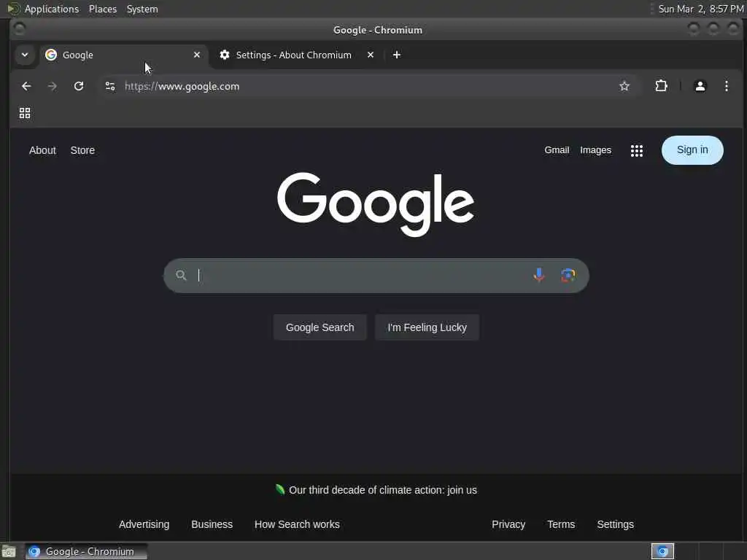Viewport: 747px width, 560px height.
Task: Open the Terms footer link
Action: click(561, 524)
